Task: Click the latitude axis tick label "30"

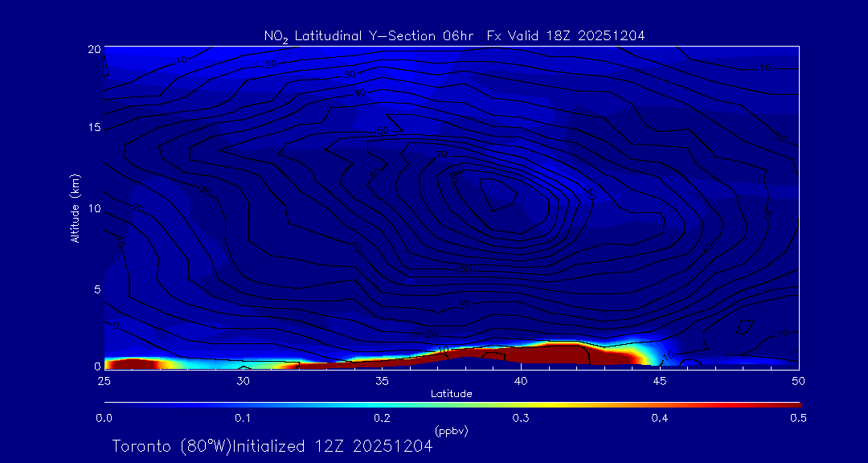Action: point(243,381)
